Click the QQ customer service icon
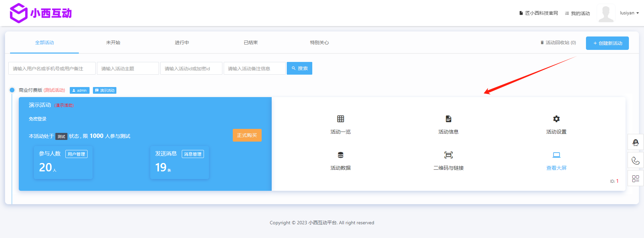Viewport: 644px width, 238px height. click(x=636, y=142)
